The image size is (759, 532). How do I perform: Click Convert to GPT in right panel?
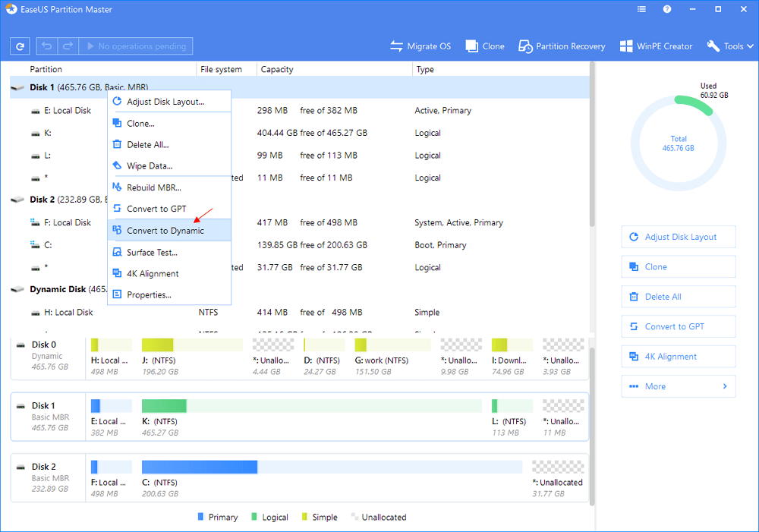point(678,326)
